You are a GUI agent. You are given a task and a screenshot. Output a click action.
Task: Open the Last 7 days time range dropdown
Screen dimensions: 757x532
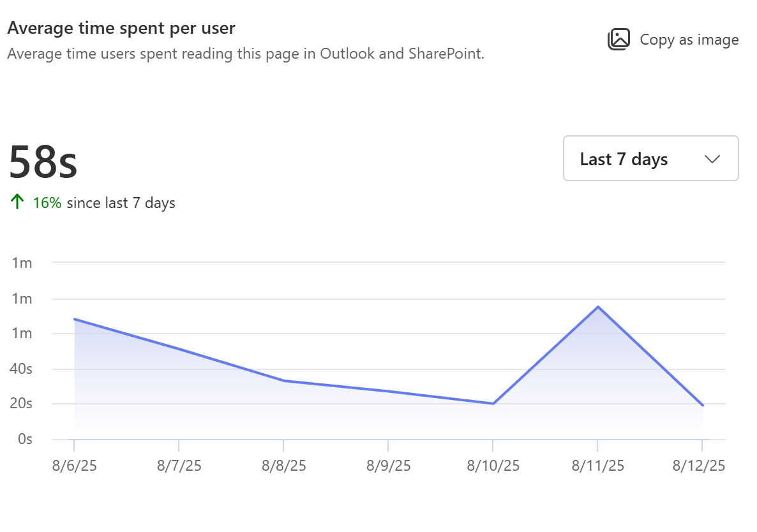[650, 159]
